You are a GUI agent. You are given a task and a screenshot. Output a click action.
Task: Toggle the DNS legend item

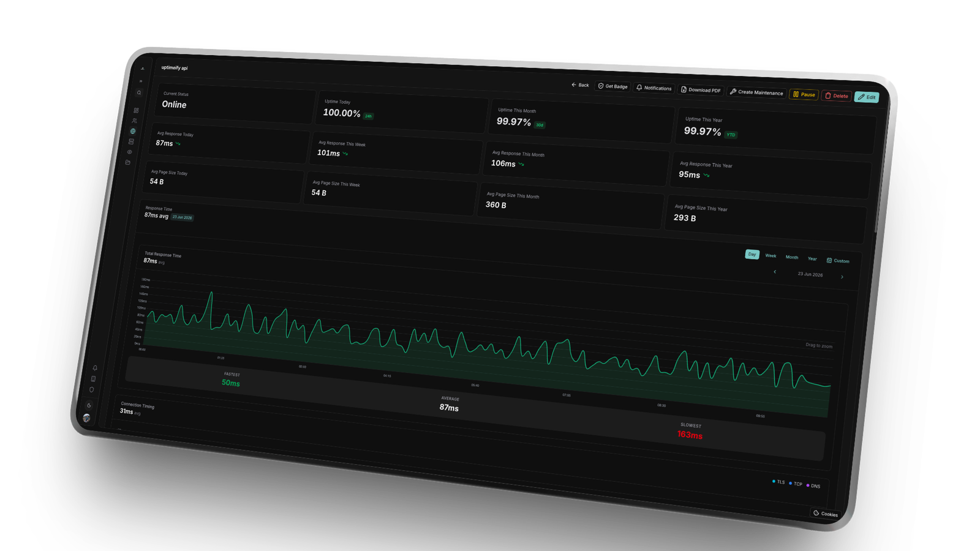813,485
